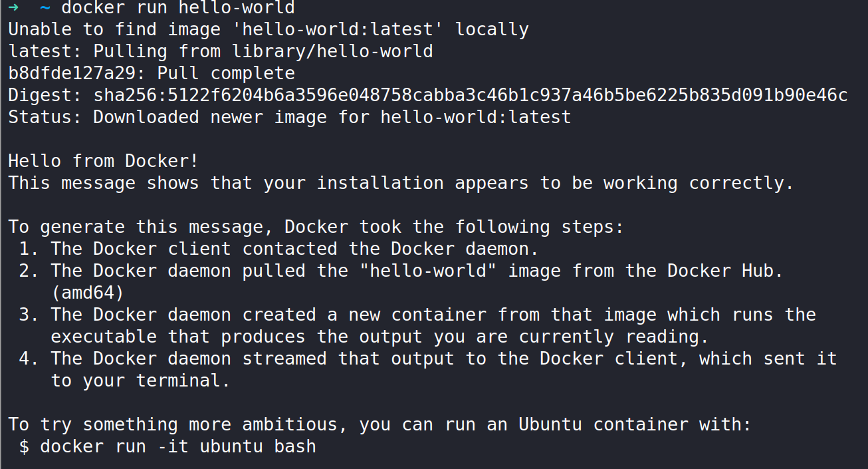Image resolution: width=868 pixels, height=469 pixels.
Task: Click the layer ID b8dfde127a29
Action: pos(72,74)
